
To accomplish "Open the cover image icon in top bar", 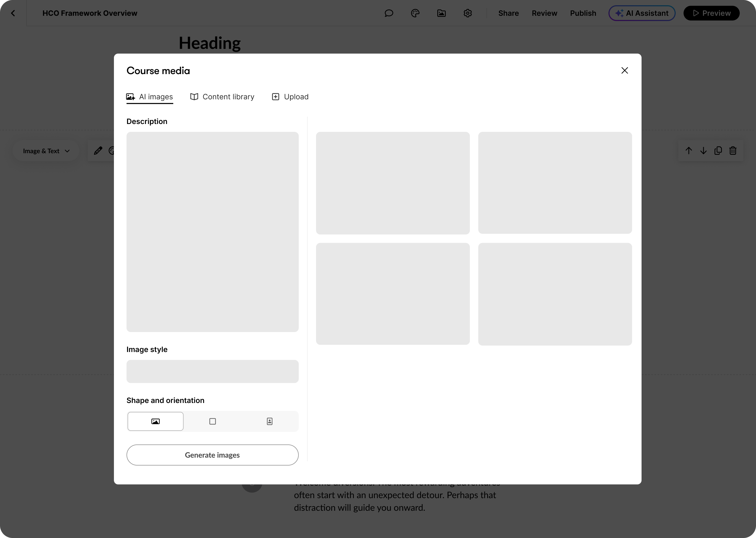I will [442, 13].
